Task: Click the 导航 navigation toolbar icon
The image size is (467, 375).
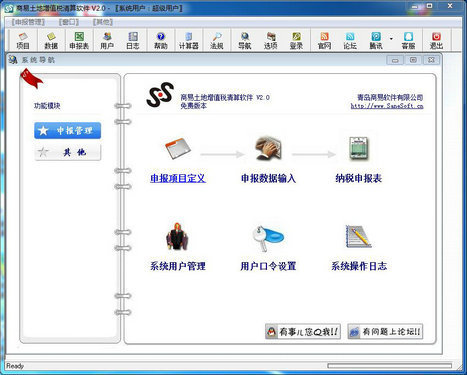Action: point(245,41)
